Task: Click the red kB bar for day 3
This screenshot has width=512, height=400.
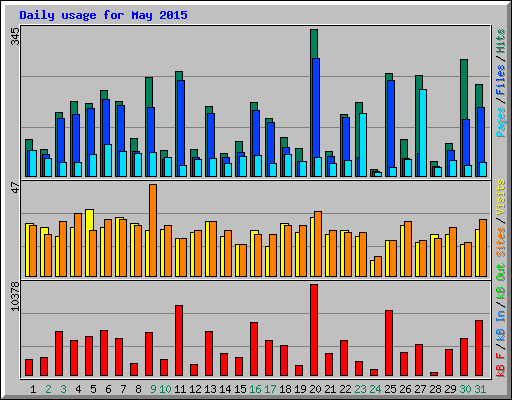Action: [59, 354]
